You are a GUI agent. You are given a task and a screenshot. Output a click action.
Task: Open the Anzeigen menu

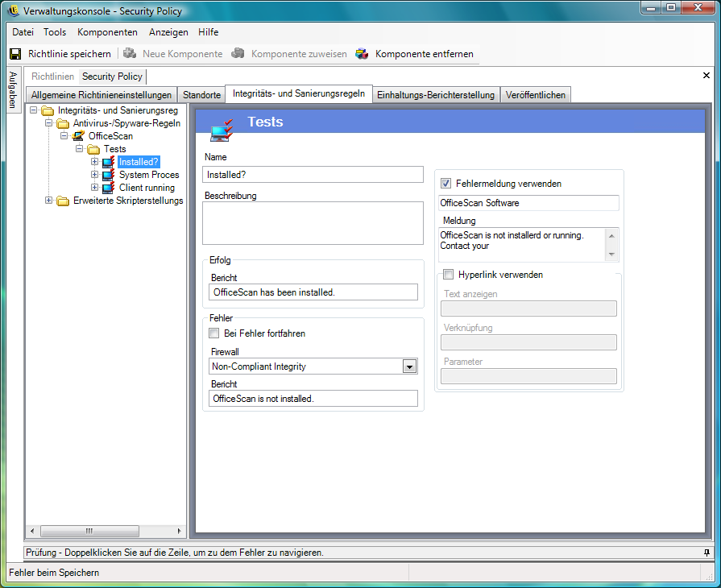[168, 32]
